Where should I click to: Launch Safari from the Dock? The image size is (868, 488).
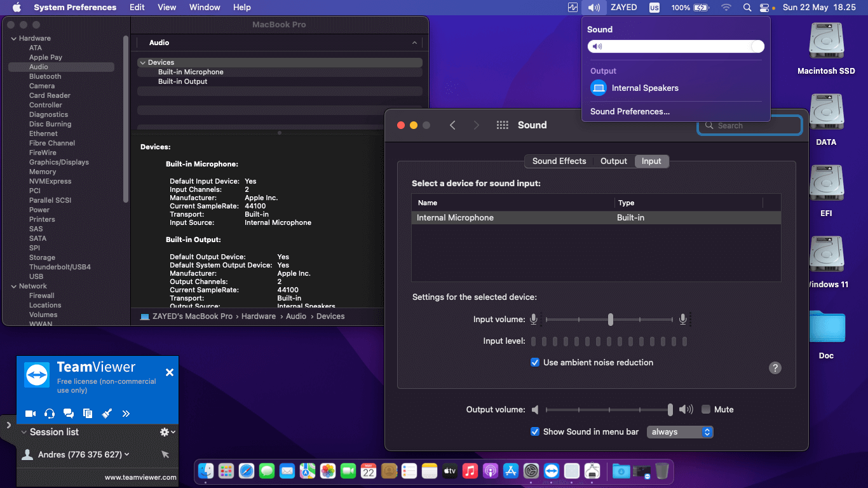click(x=246, y=471)
